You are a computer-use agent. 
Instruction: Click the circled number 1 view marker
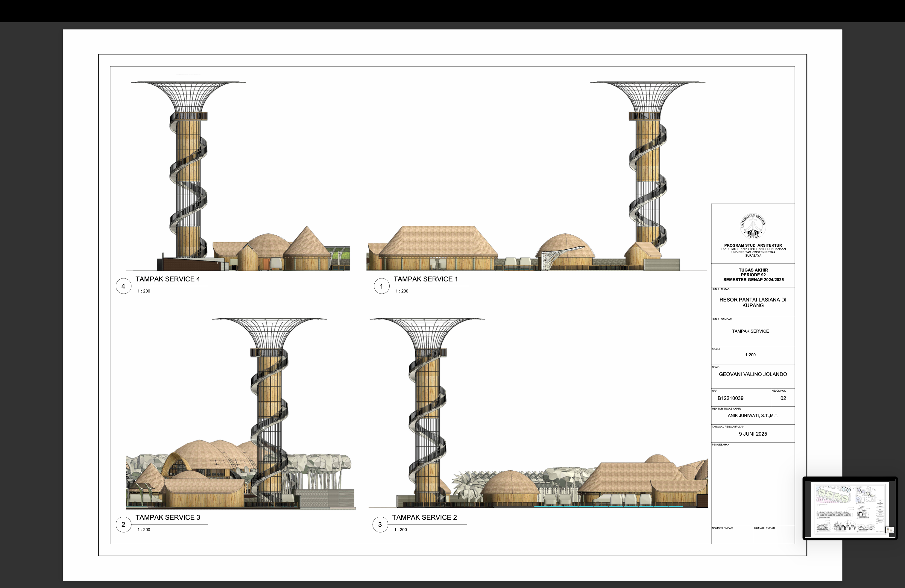point(381,287)
